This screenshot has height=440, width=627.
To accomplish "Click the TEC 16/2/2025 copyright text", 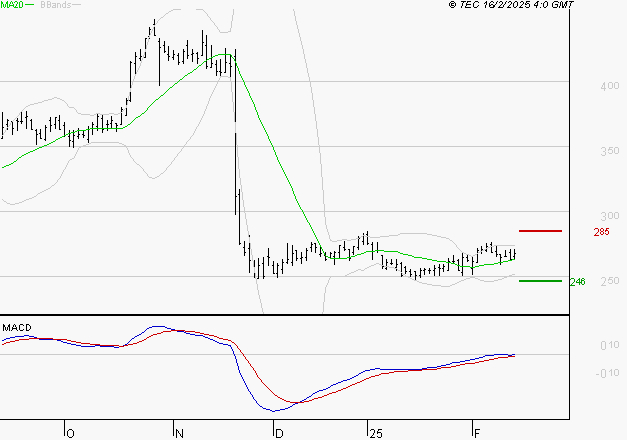I will (511, 5).
